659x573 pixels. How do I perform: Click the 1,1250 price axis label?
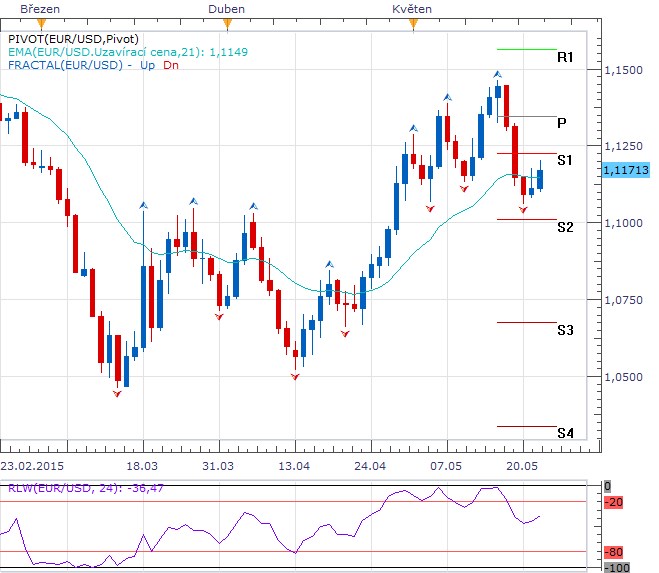[x=623, y=146]
